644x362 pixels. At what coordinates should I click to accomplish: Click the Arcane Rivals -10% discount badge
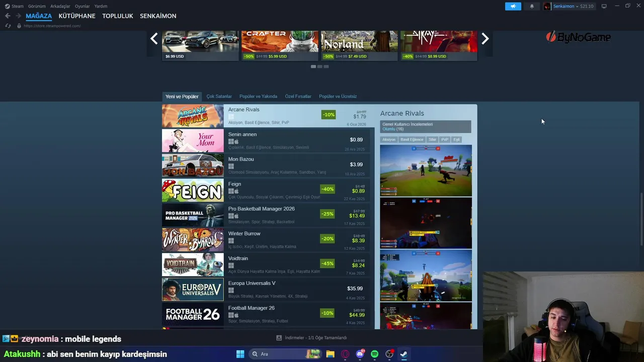pyautogui.click(x=329, y=115)
